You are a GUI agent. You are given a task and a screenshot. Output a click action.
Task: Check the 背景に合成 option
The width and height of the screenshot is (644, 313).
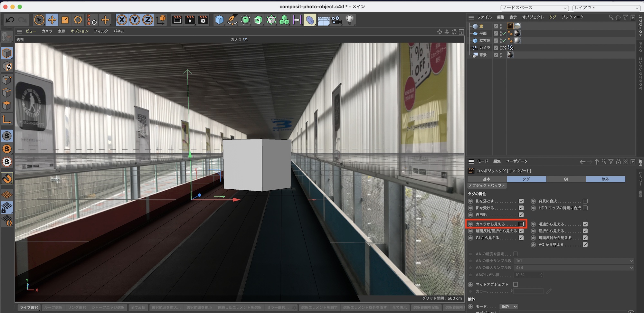pyautogui.click(x=585, y=201)
